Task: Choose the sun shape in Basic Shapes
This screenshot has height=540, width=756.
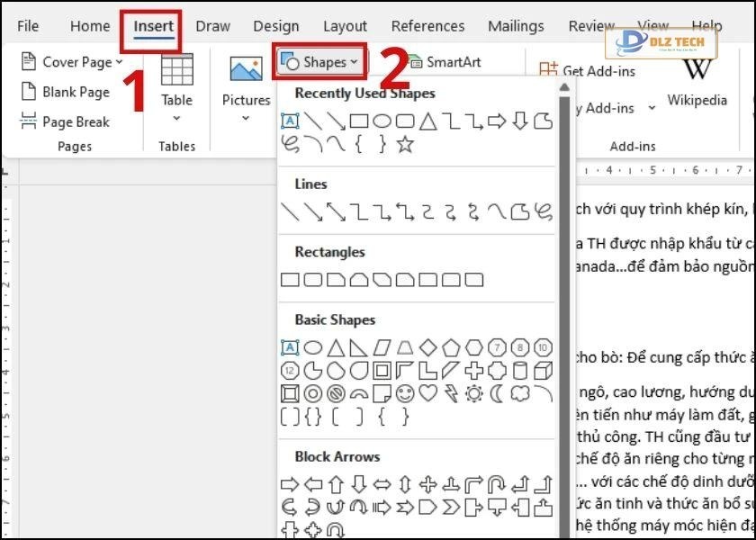Action: coord(472,392)
